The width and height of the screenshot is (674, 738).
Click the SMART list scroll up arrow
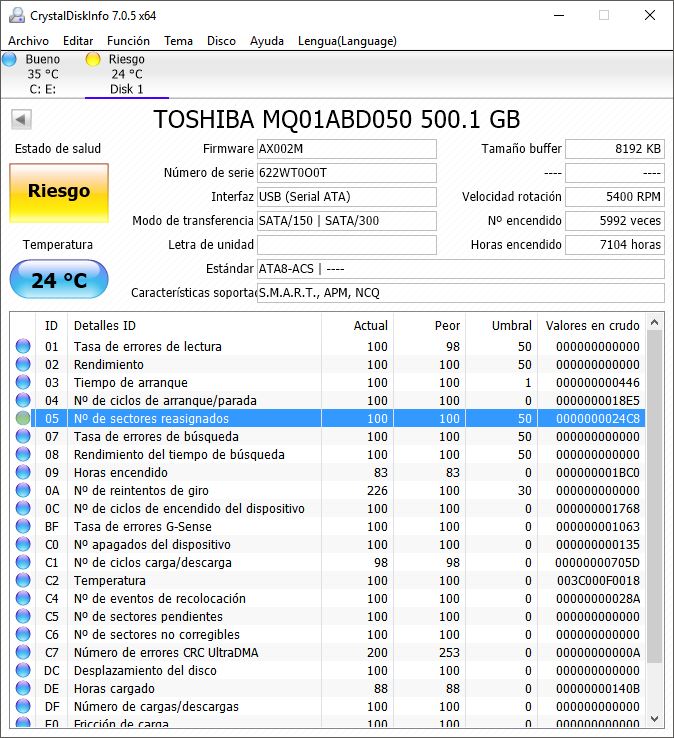[654, 323]
